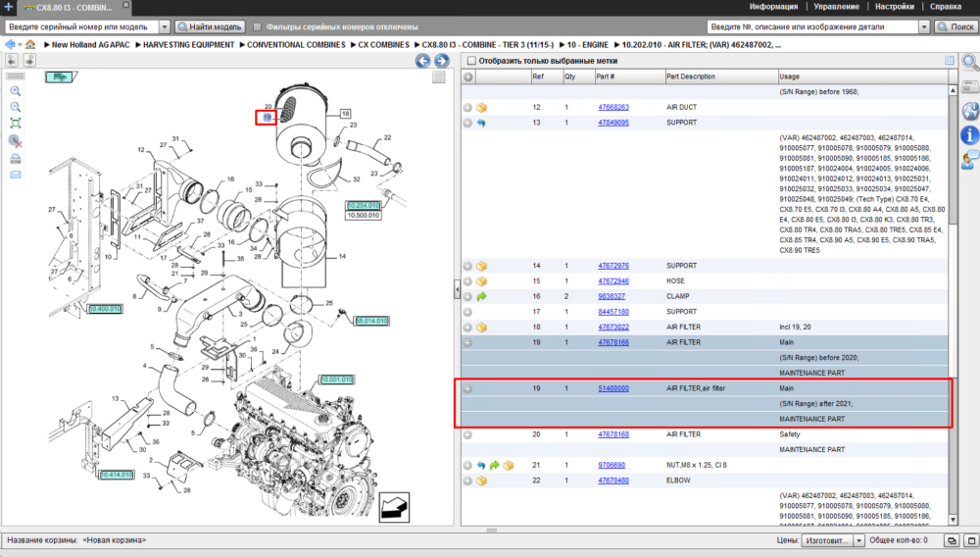Go to '10 - ENGINE' in breadcrumb
Image resolution: width=980 pixels, height=557 pixels.
point(587,45)
